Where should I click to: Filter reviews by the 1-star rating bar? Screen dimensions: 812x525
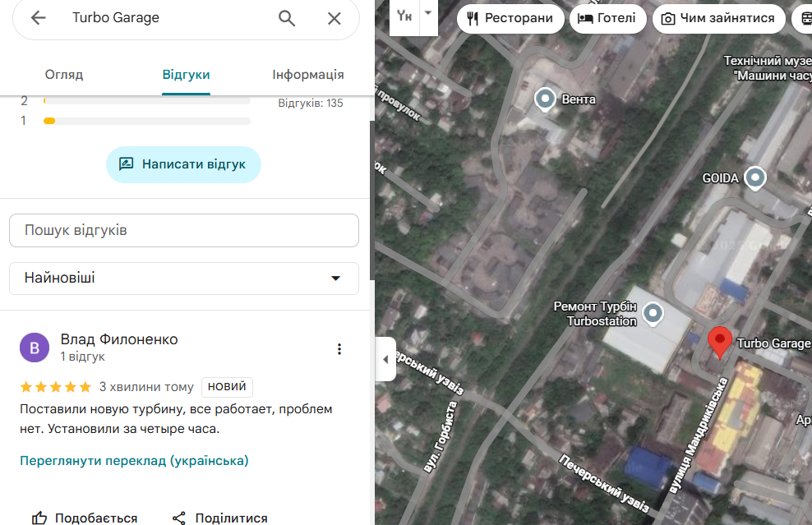pyautogui.click(x=147, y=121)
